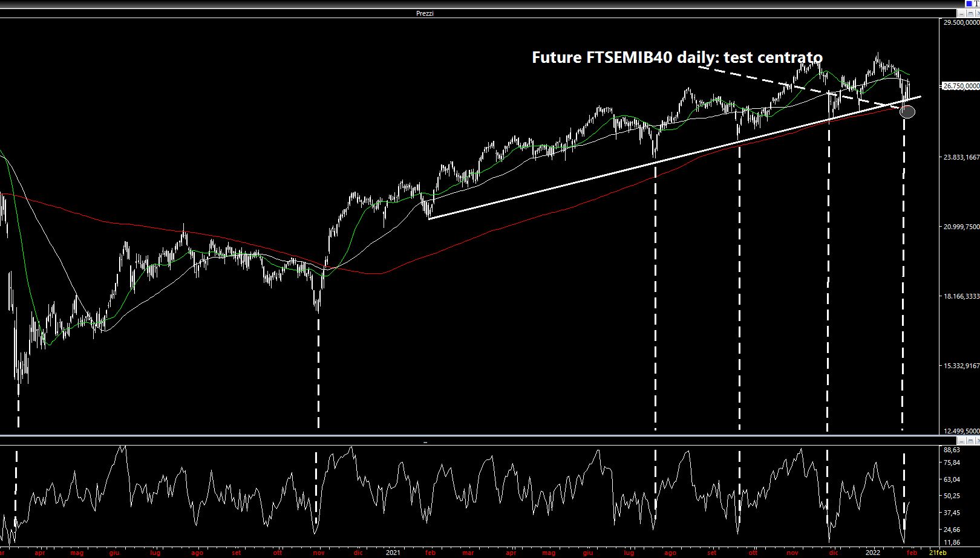Click the 12.499,5000 price axis value
The image size is (980, 558).
(961, 431)
